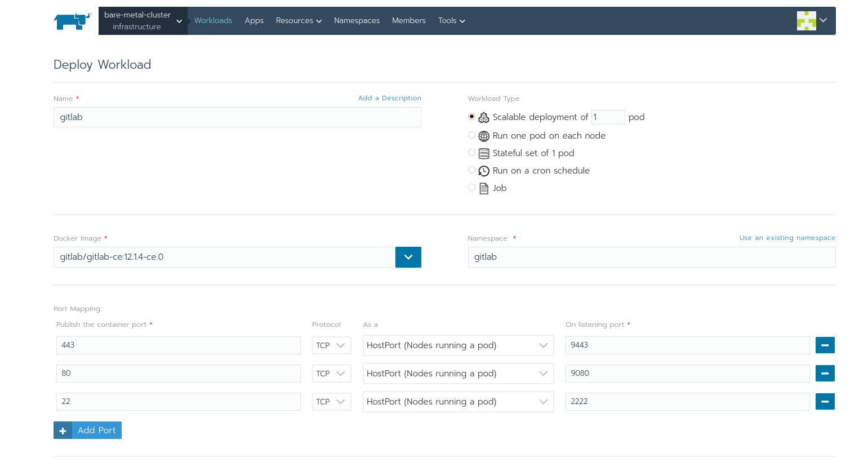Click the clock icon for cron schedule
This screenshot has width=868, height=462.
click(x=484, y=171)
